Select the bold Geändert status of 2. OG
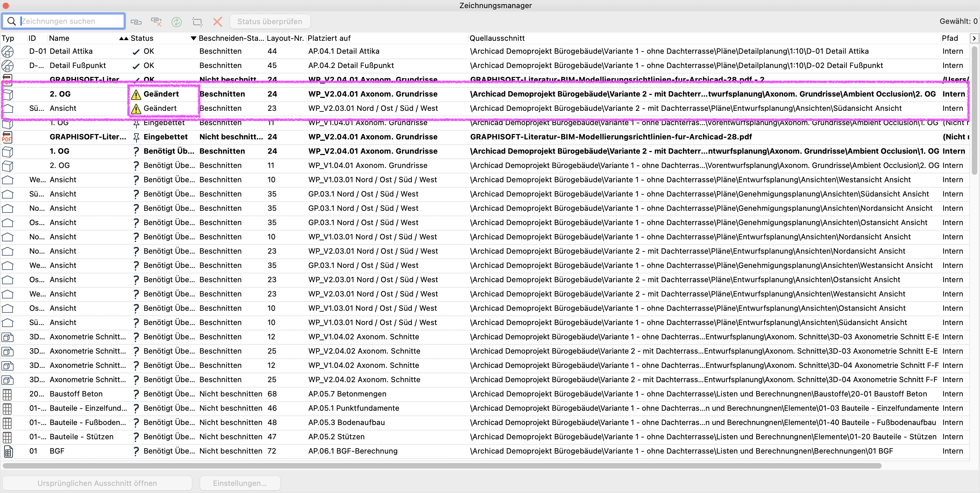 [161, 94]
